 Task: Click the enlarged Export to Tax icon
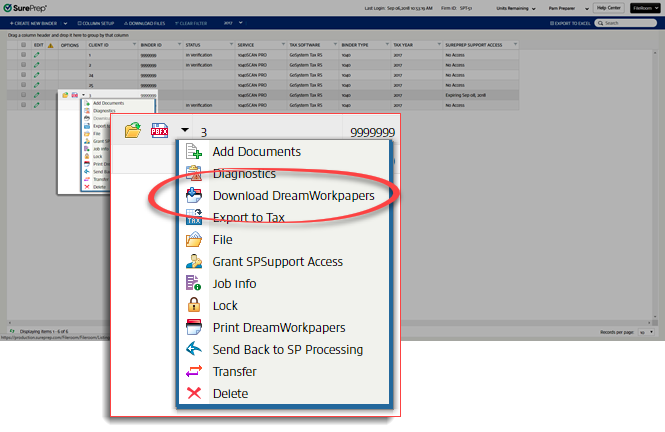point(194,217)
